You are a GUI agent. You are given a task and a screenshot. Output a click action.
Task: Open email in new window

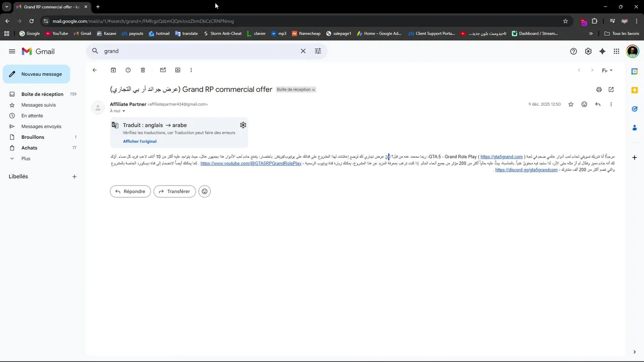611,89
